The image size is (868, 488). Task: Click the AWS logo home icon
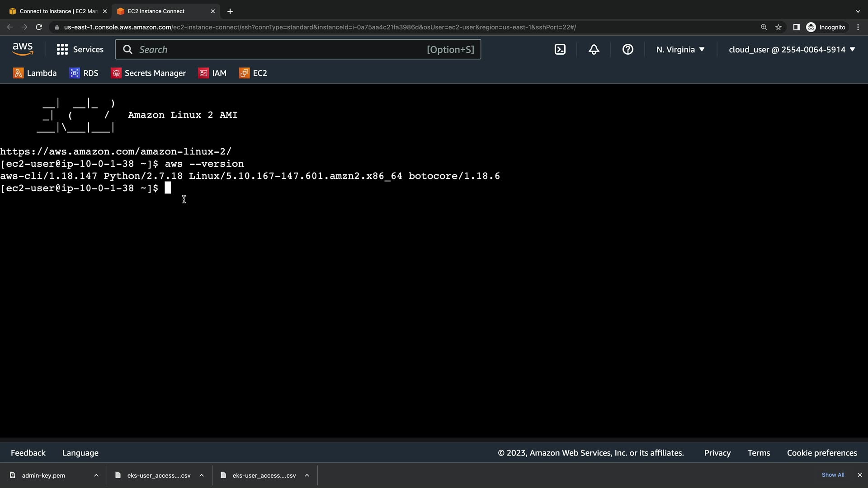coord(23,49)
